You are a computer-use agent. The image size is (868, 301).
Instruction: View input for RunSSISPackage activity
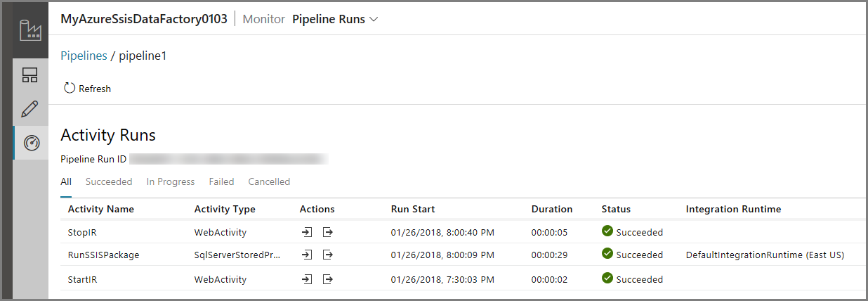(307, 255)
